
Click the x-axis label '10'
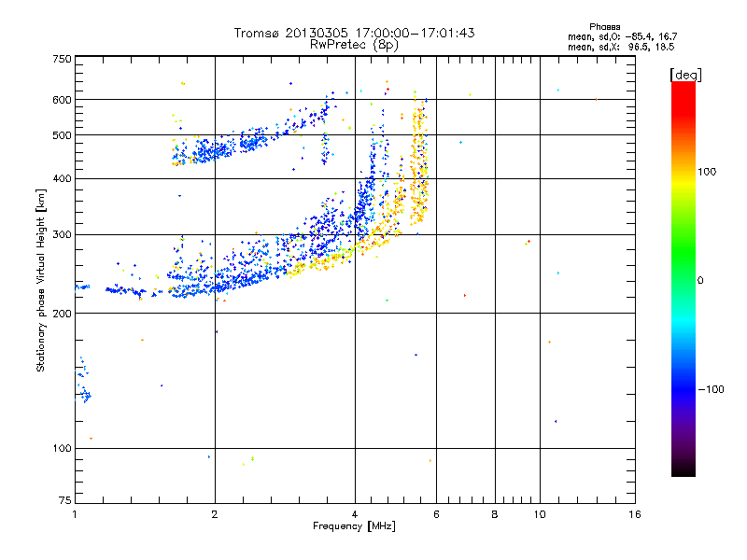[540, 514]
